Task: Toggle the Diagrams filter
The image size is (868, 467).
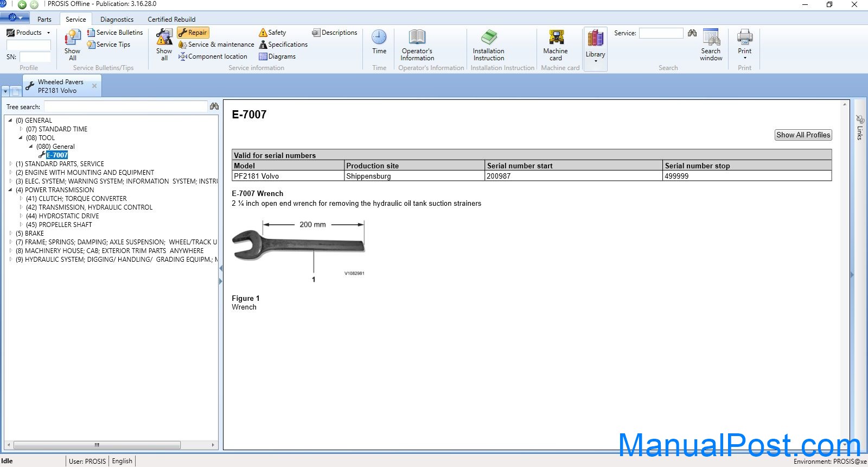Action: click(277, 56)
